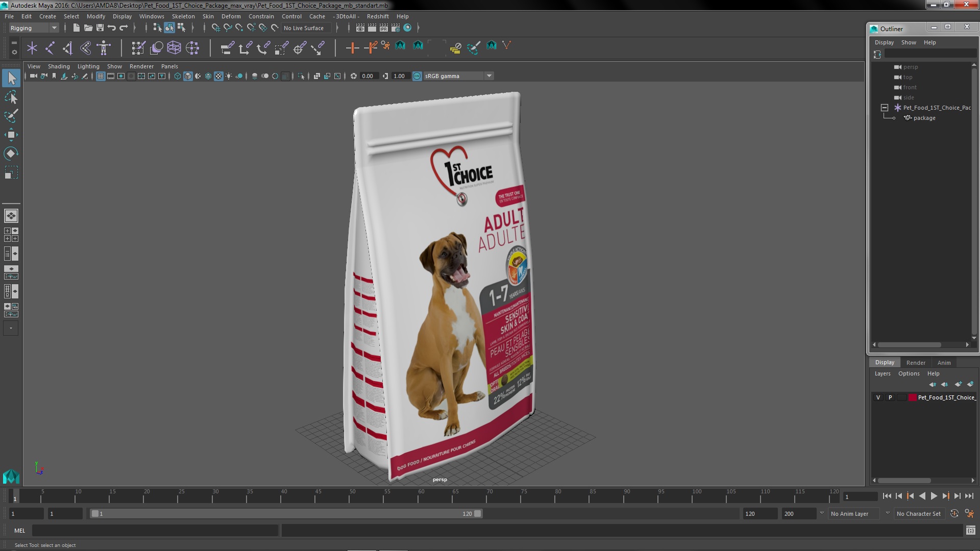Screen dimensions: 980x551
Task: Click the current frame field in playback controls
Action: [x=860, y=496]
